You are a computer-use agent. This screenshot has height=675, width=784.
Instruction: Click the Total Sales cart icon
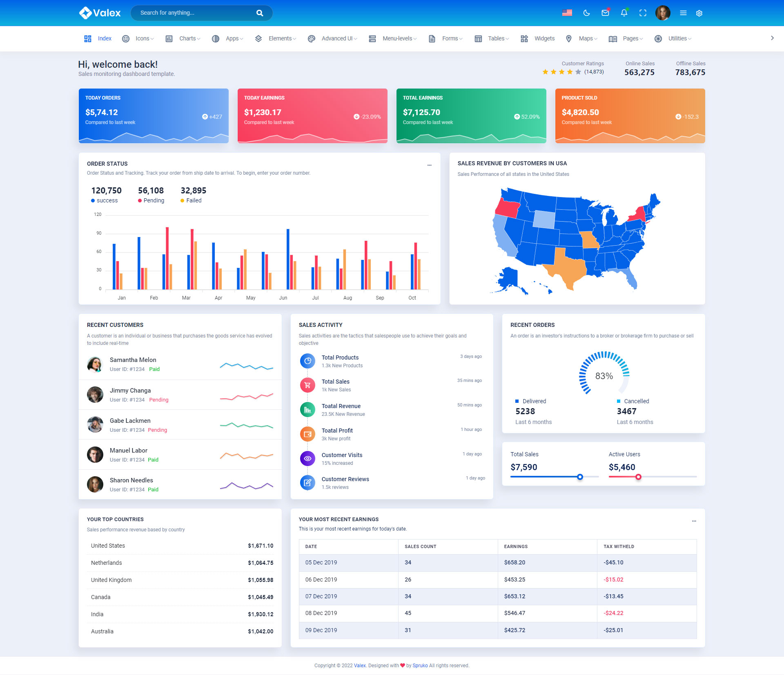307,385
